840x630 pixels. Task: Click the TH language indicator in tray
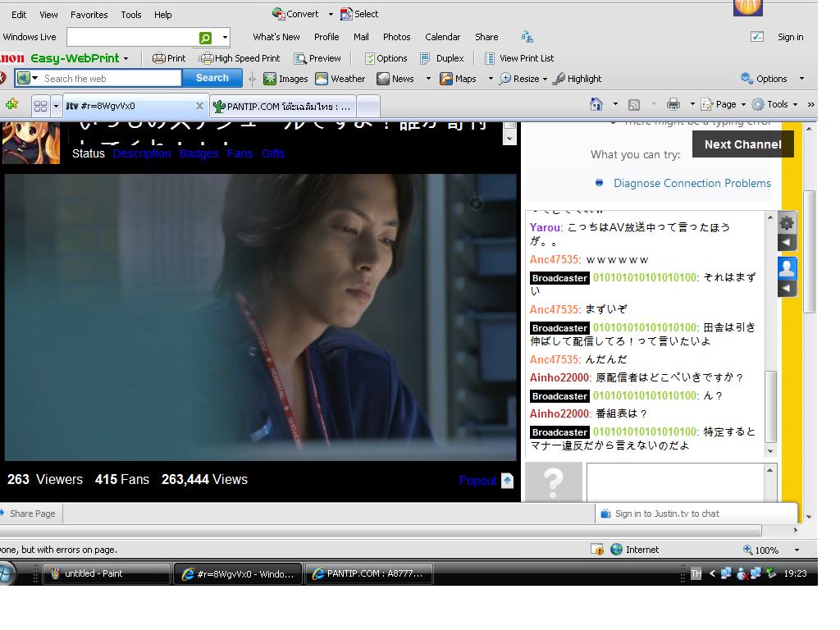[696, 573]
